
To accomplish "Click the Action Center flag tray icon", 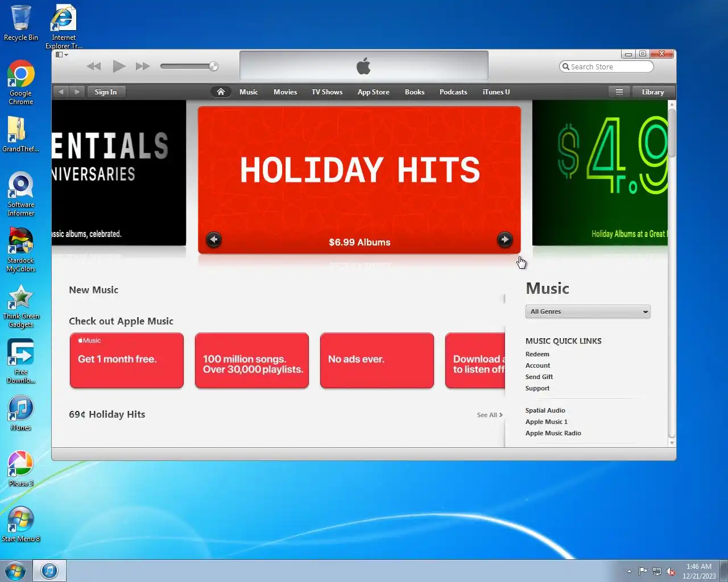I will click(x=643, y=571).
